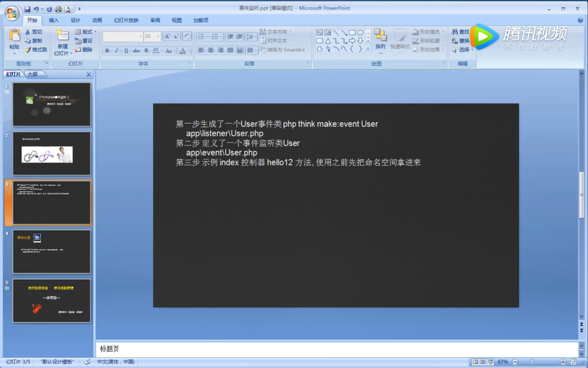Open the Design (设计) ribbon tab
This screenshot has width=588, height=368.
point(75,20)
